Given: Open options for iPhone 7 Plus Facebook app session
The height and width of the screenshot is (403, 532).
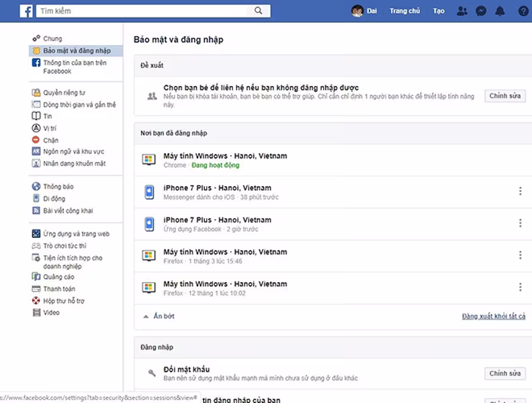Looking at the screenshot, I should (x=520, y=223).
